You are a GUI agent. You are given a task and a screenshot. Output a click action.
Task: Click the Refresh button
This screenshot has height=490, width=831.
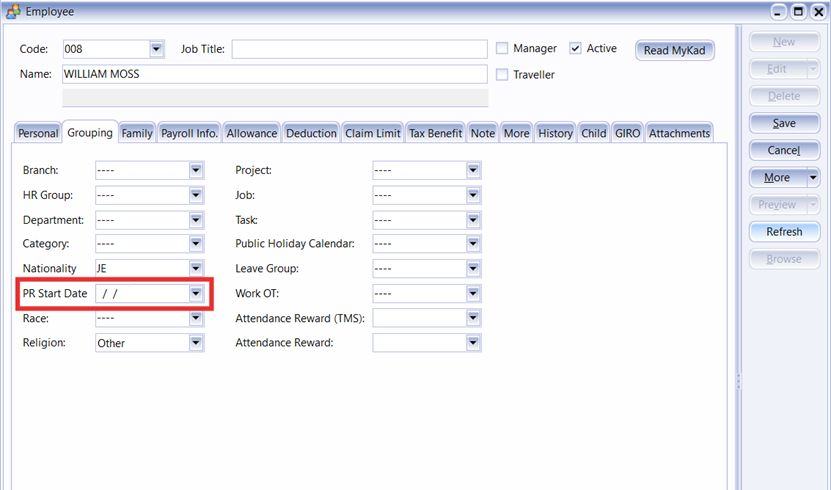(x=784, y=232)
